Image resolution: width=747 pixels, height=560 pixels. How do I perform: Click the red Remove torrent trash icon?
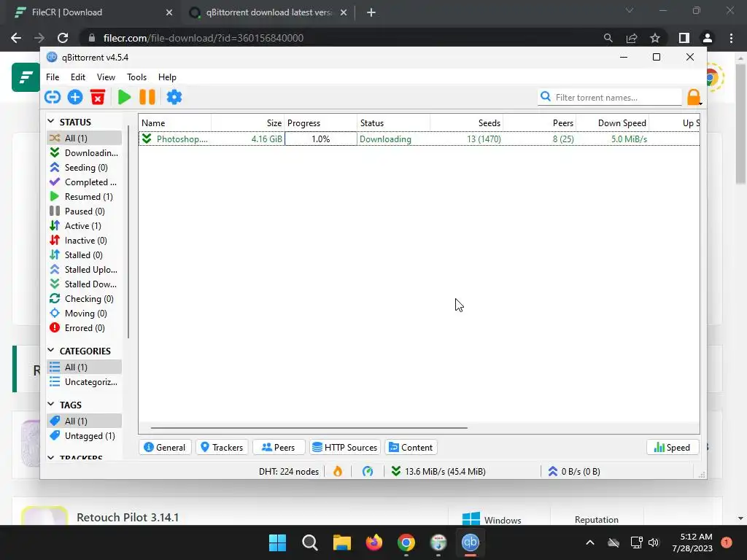tap(98, 97)
